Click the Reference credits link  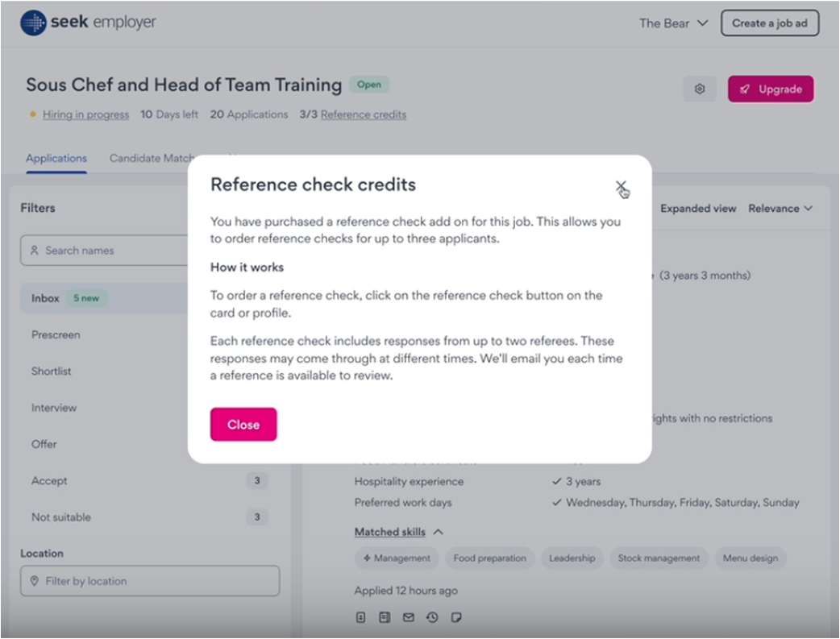click(x=364, y=114)
